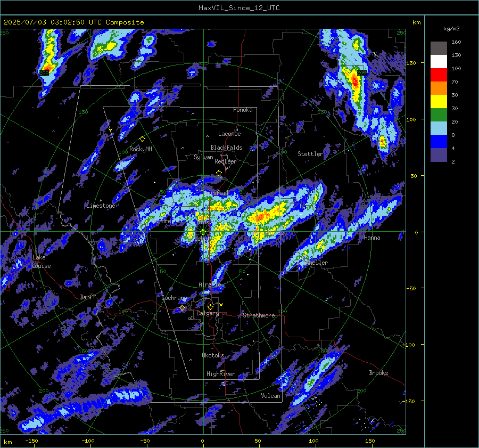Click the light blue 8-20 legend swatch

(x=439, y=128)
